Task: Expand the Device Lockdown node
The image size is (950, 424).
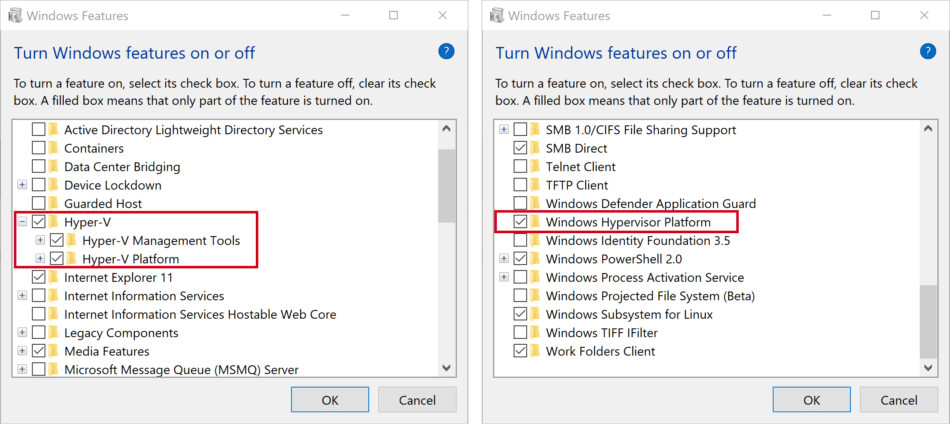Action: click(22, 185)
